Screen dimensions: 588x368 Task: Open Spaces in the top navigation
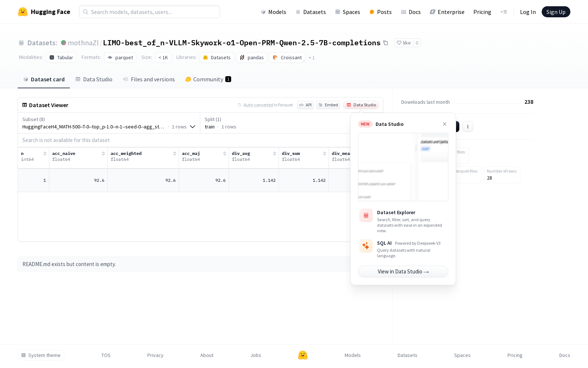tap(348, 12)
